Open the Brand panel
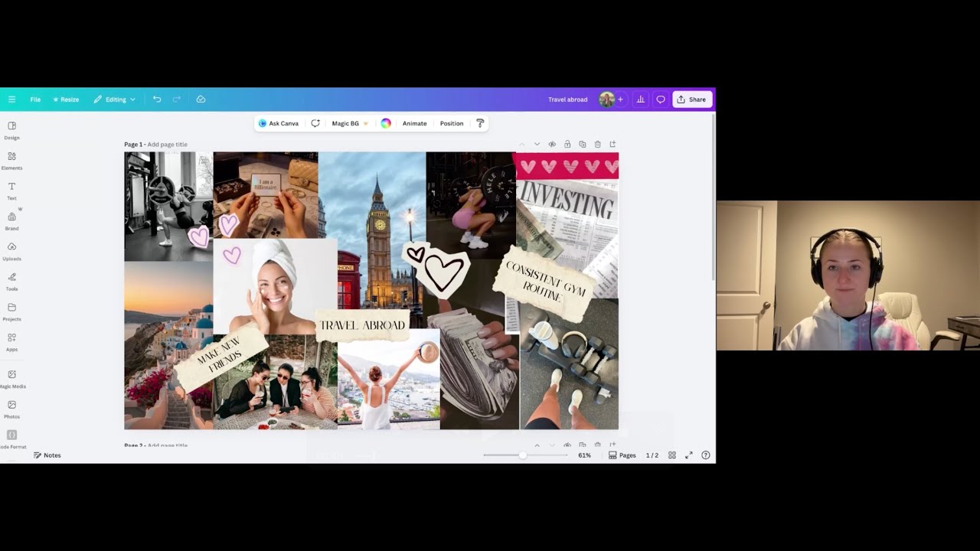Viewport: 980px width, 551px height. (11, 221)
